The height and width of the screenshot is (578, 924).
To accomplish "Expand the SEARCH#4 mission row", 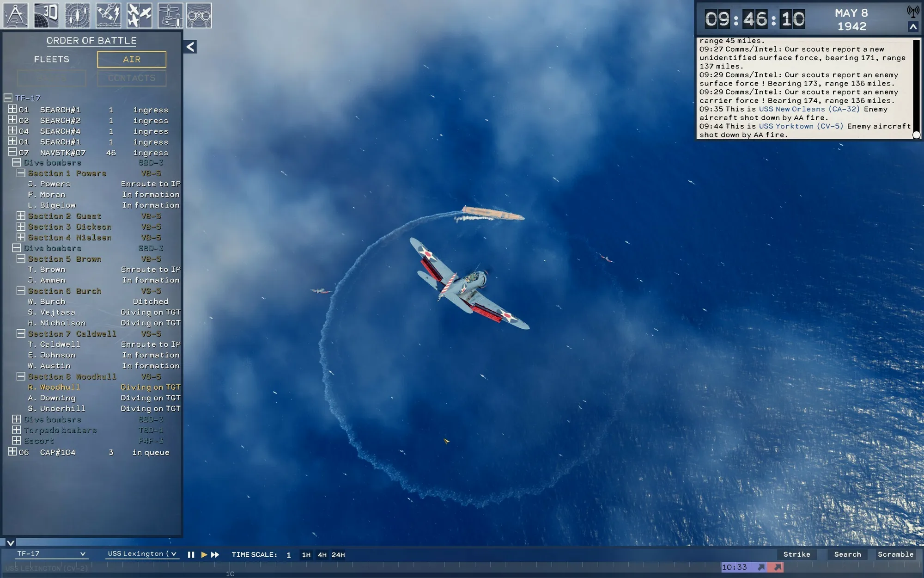I will [x=12, y=131].
